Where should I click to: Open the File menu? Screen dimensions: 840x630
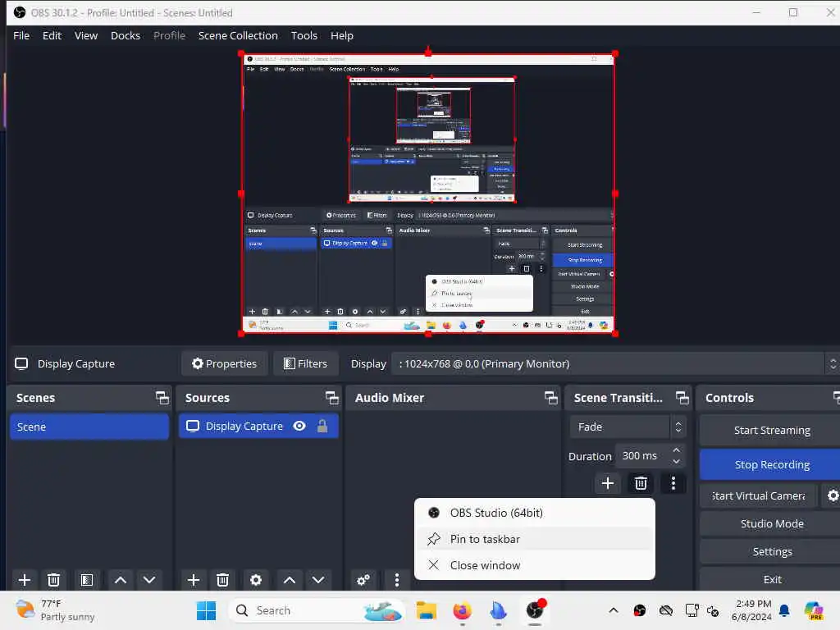click(x=21, y=36)
